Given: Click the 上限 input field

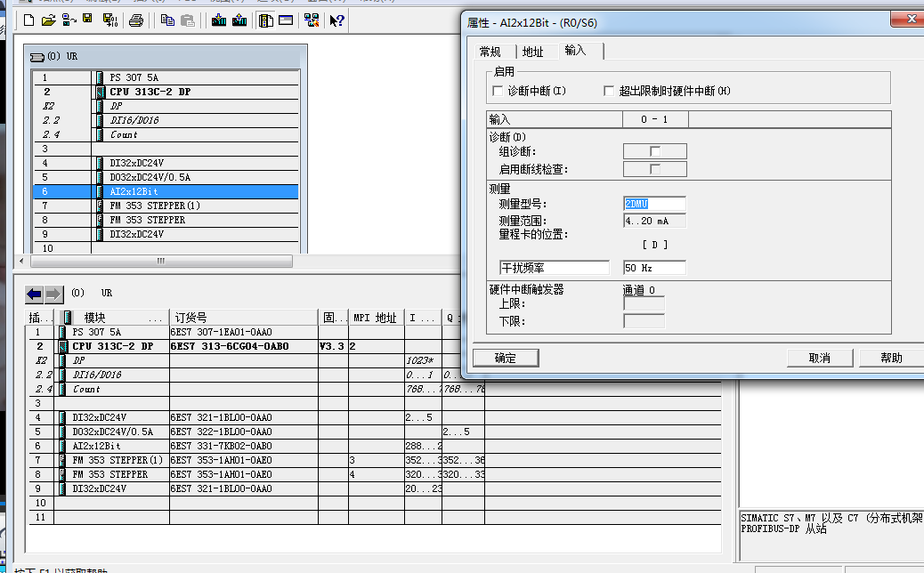Looking at the screenshot, I should 644,304.
